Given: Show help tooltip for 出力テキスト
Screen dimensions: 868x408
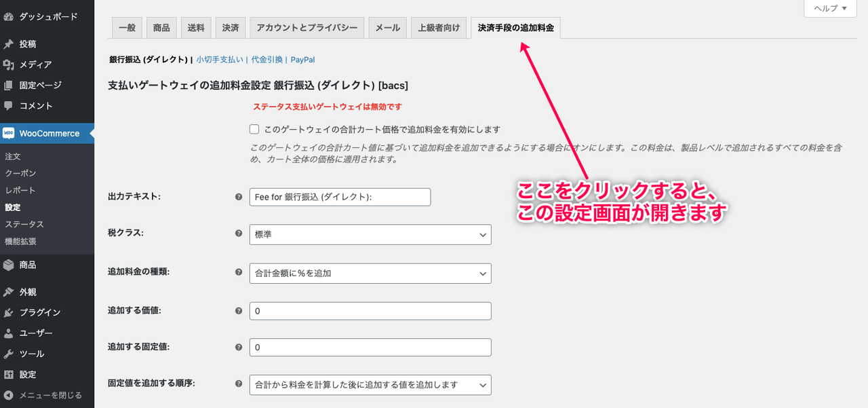Looking at the screenshot, I should (x=239, y=197).
